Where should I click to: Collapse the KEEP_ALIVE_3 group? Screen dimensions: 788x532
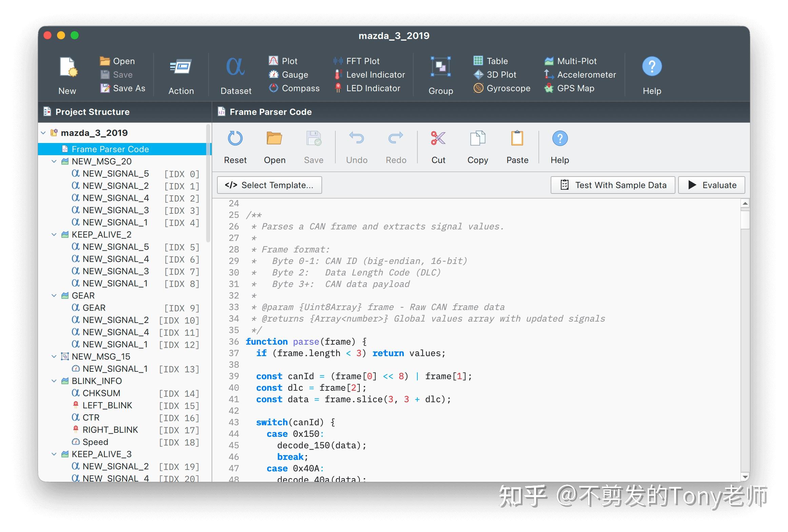pyautogui.click(x=54, y=454)
